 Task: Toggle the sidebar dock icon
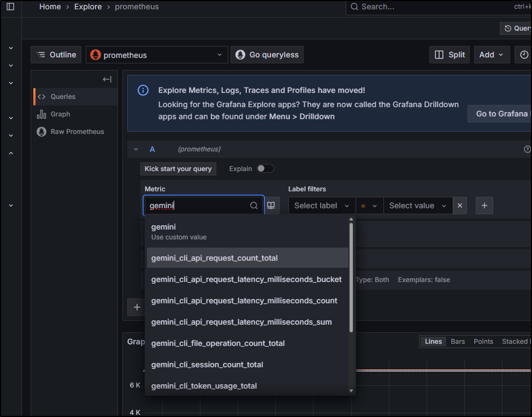click(x=10, y=7)
